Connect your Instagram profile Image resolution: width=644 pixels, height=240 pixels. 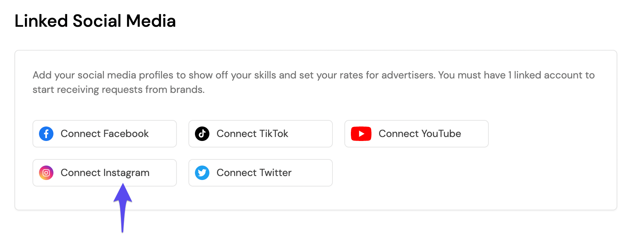105,173
